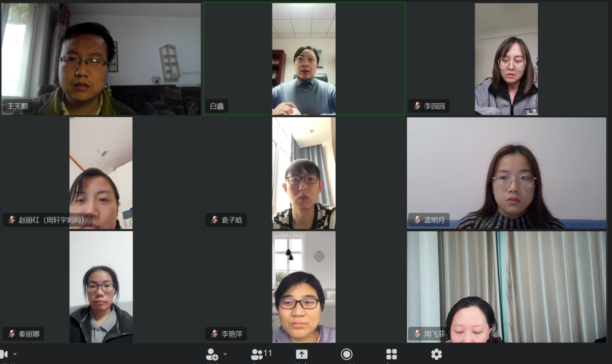Select 周飞菲's video tile
The width and height of the screenshot is (612, 364).
click(x=506, y=287)
